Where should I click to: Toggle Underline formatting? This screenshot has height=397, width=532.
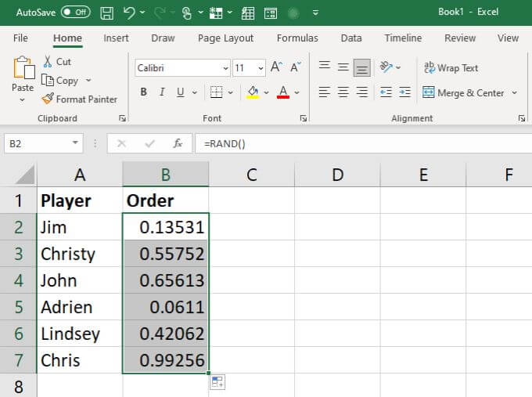coord(181,92)
